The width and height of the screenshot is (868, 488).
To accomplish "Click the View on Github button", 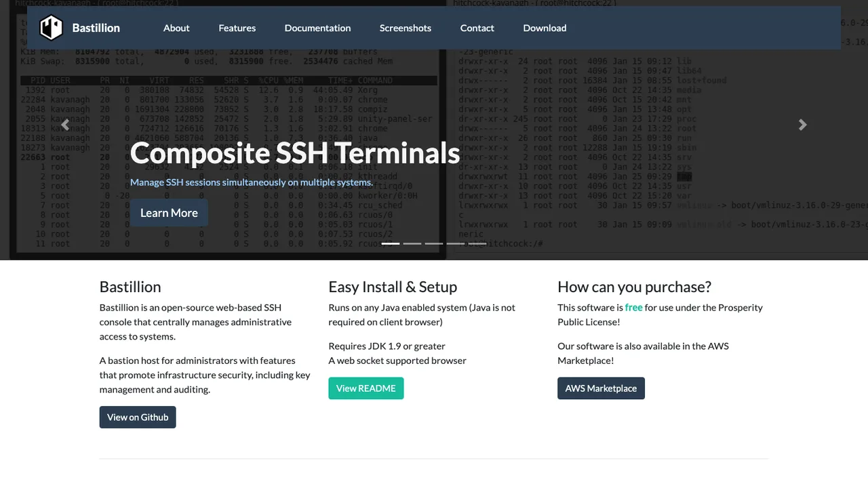I will point(138,417).
